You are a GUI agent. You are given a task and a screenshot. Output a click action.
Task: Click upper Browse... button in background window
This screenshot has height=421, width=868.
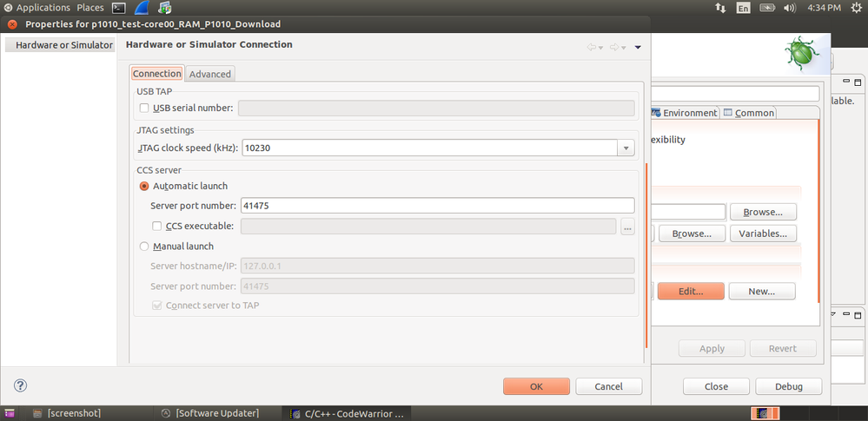(x=763, y=212)
